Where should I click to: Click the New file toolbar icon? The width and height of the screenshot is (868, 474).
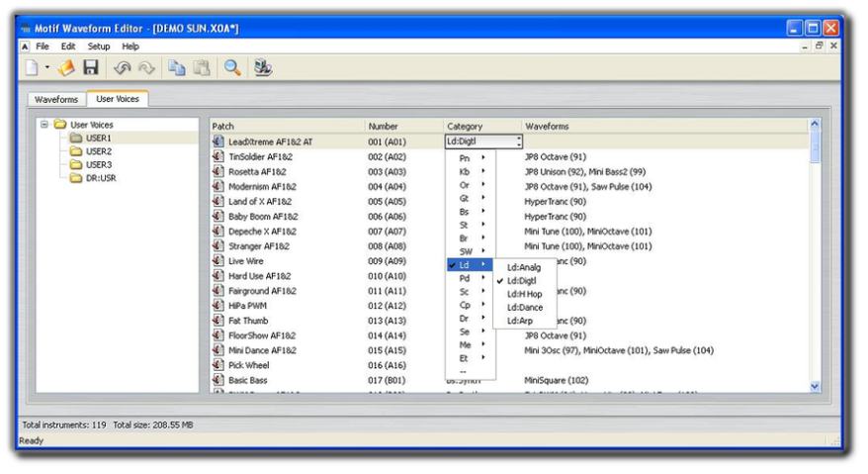click(x=32, y=68)
